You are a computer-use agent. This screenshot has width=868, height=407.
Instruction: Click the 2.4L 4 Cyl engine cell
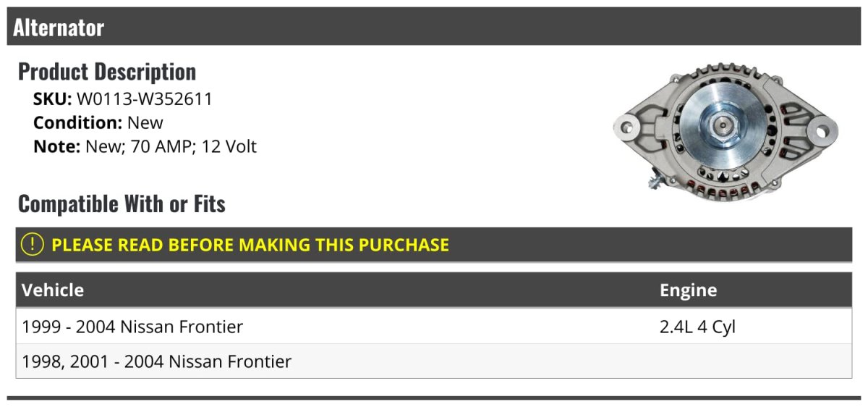[697, 327]
